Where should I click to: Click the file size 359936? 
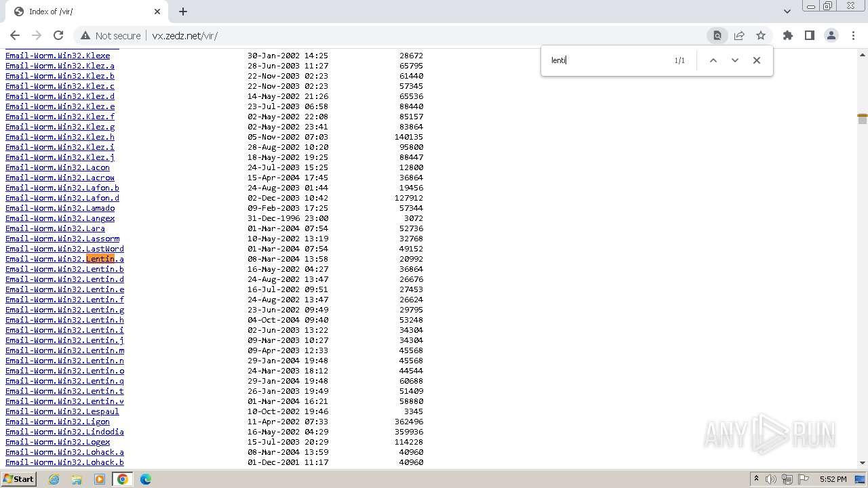click(409, 432)
